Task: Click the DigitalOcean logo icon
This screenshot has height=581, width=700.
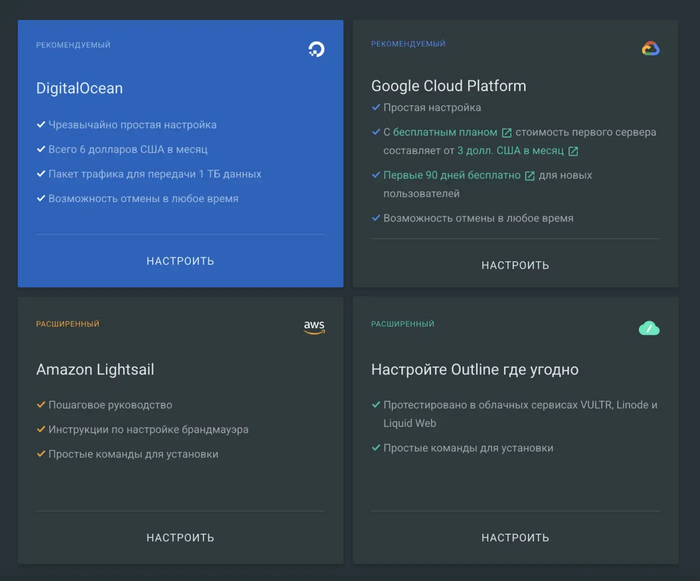Action: (x=316, y=49)
